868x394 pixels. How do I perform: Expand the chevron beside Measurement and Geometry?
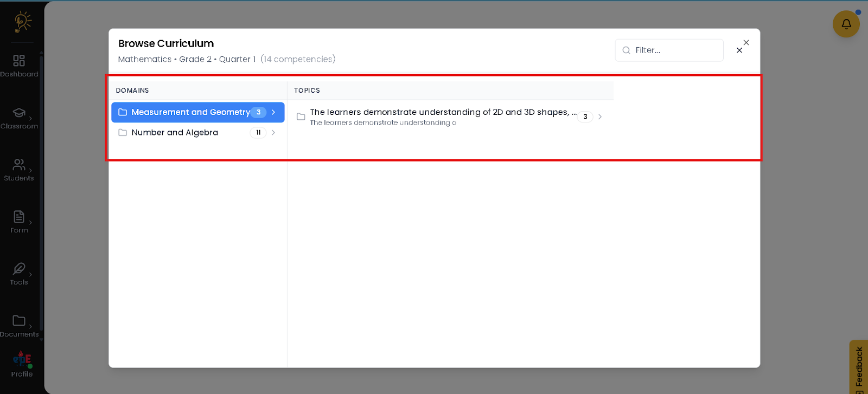coord(273,112)
